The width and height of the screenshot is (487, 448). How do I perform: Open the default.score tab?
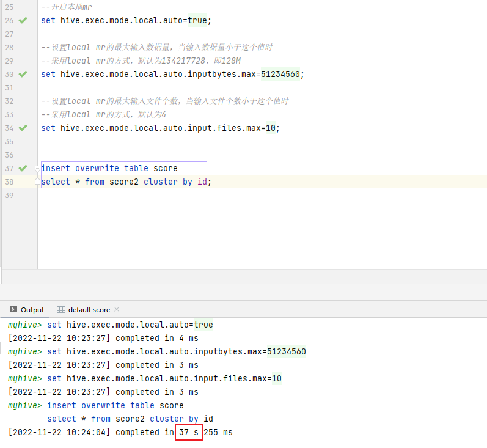click(x=89, y=310)
